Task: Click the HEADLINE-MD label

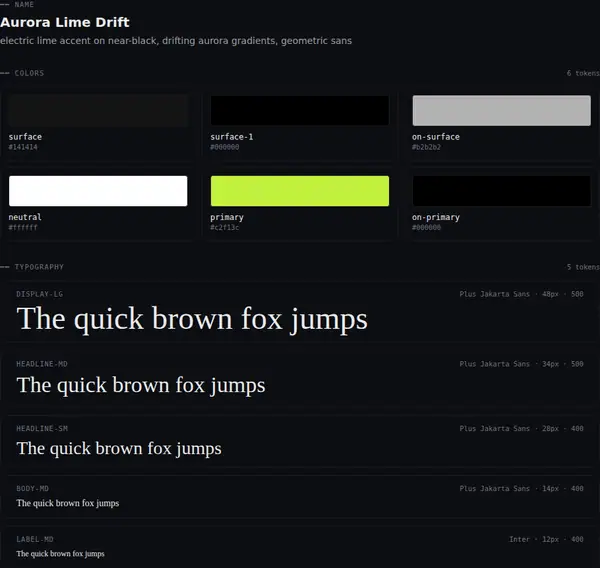Action: click(42, 364)
